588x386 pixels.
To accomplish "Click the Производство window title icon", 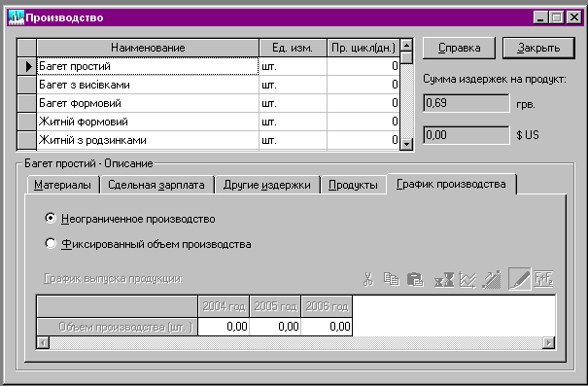I will click(16, 18).
